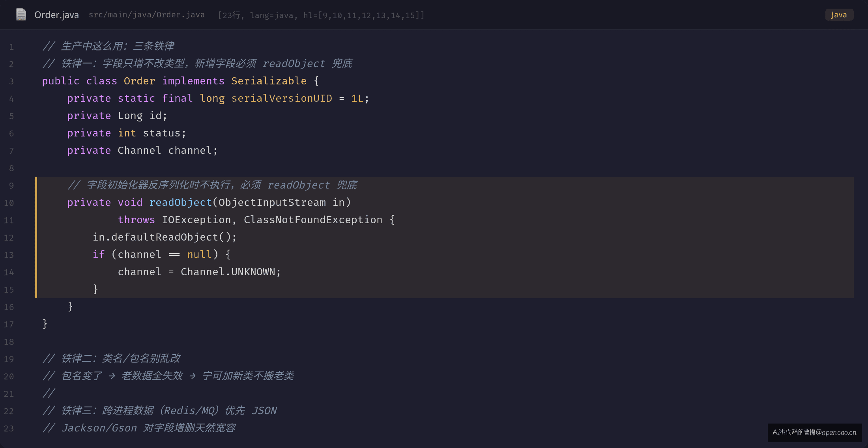
Task: Click the orange highlight bar at line 12
Action: tap(36, 237)
